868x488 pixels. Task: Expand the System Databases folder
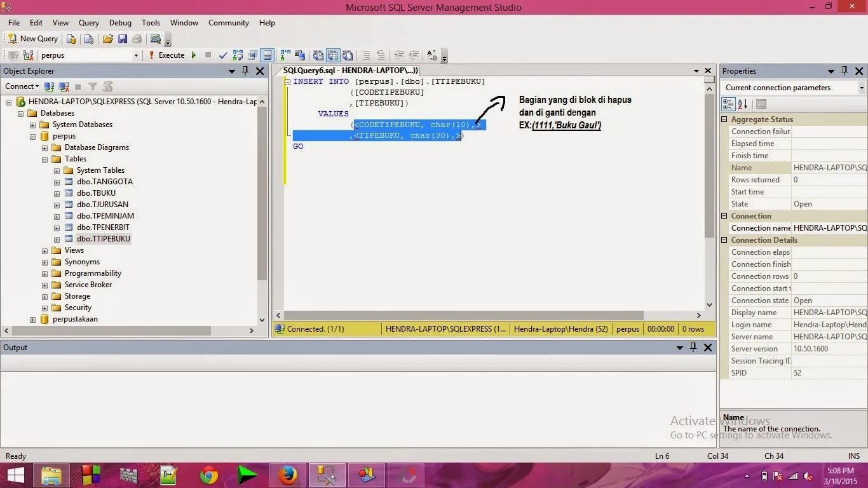coord(33,125)
